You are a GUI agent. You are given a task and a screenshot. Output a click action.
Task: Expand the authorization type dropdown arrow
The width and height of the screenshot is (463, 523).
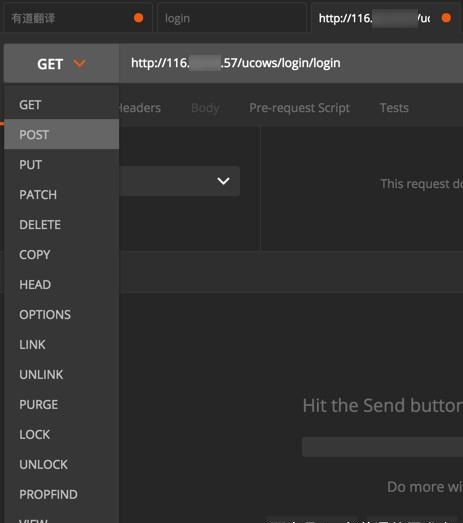pos(223,181)
